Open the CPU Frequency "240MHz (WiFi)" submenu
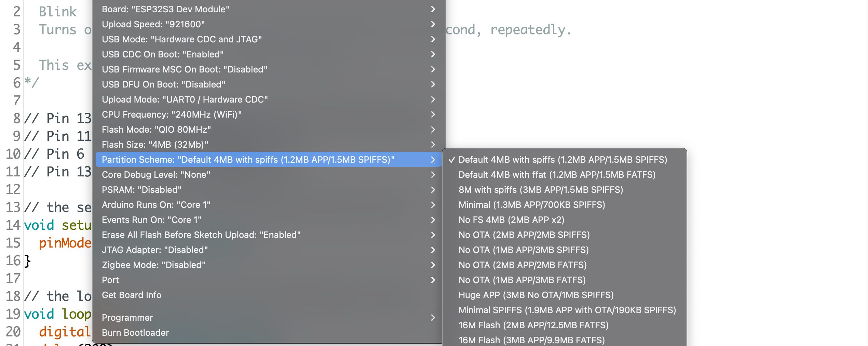This screenshot has height=346, width=868. [172, 115]
